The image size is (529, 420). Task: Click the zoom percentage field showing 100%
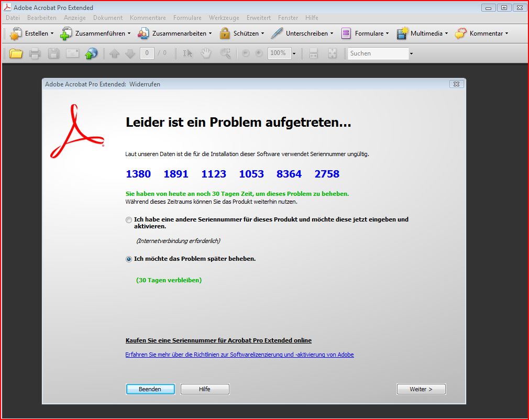click(x=279, y=53)
